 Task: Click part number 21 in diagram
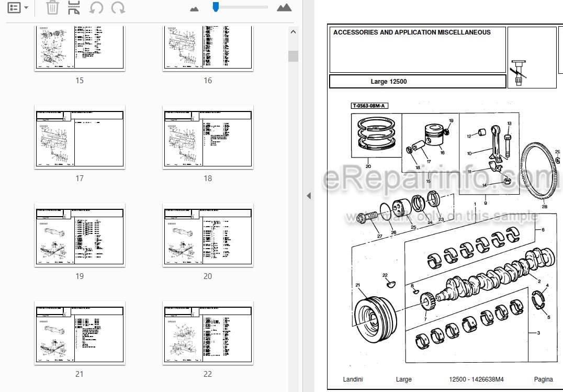coord(357,285)
